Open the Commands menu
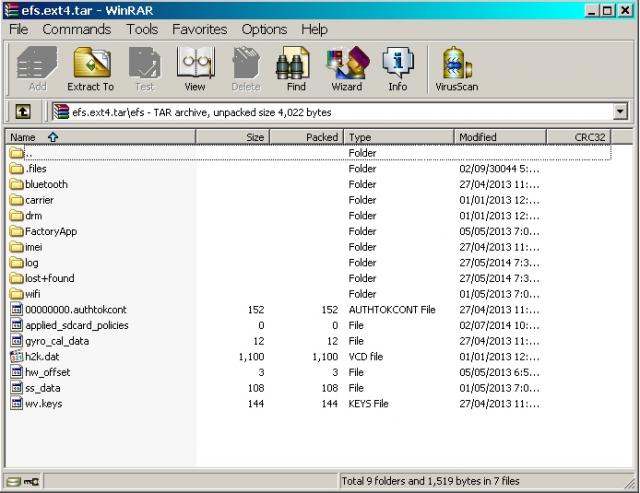Viewport: 640px width, 493px height. [76, 30]
